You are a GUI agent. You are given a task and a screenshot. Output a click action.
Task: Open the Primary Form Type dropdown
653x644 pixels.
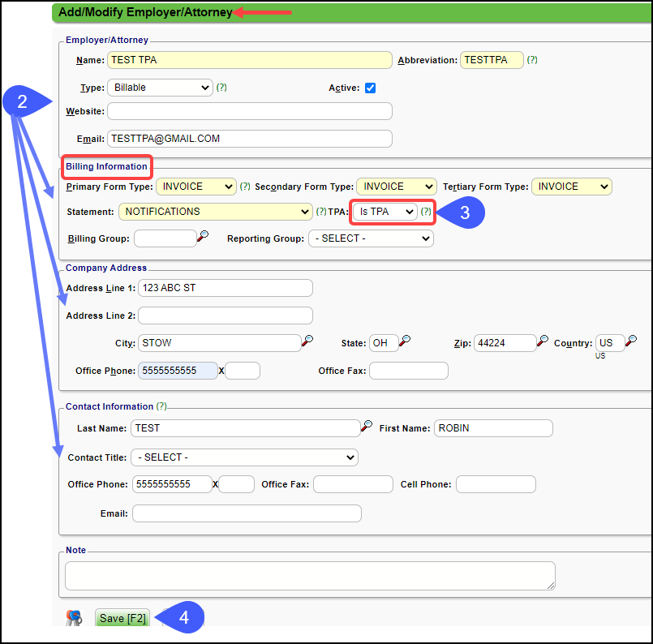click(195, 187)
